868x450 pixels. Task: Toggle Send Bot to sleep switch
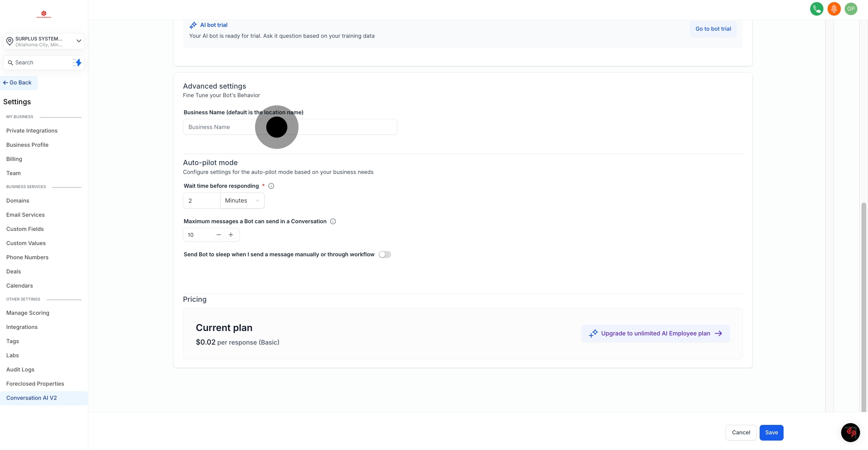coord(384,255)
